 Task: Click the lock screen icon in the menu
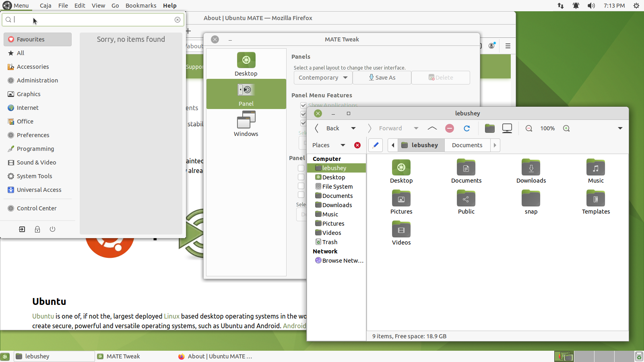(x=37, y=229)
